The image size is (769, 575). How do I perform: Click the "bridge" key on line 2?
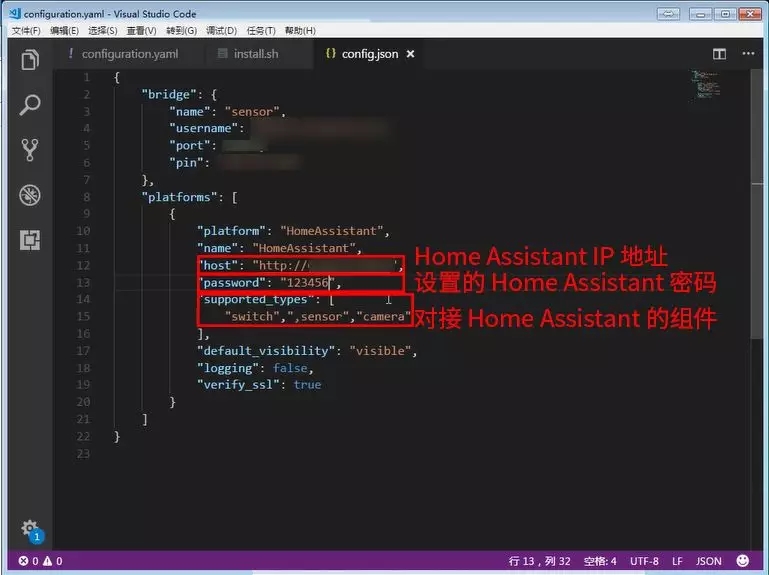coord(169,94)
